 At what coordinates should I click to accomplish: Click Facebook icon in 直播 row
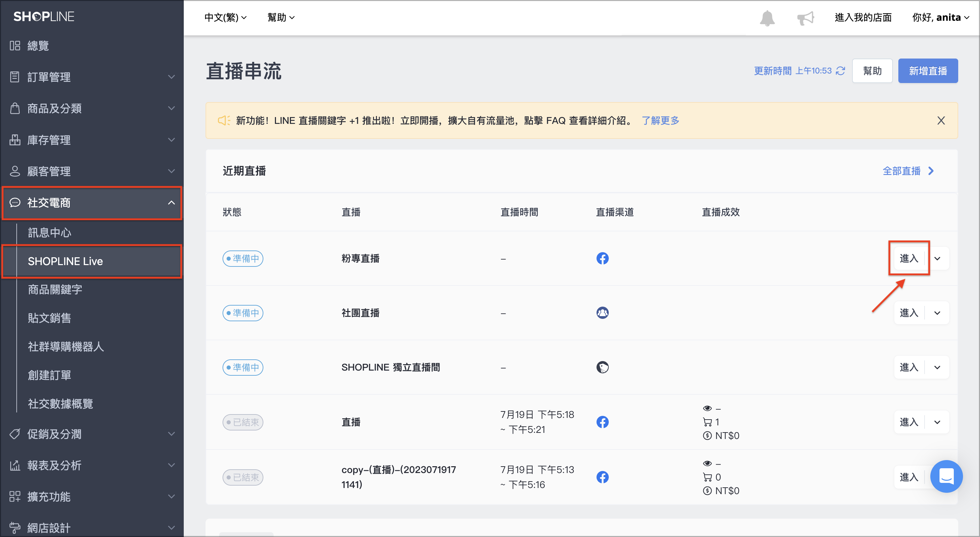point(602,422)
